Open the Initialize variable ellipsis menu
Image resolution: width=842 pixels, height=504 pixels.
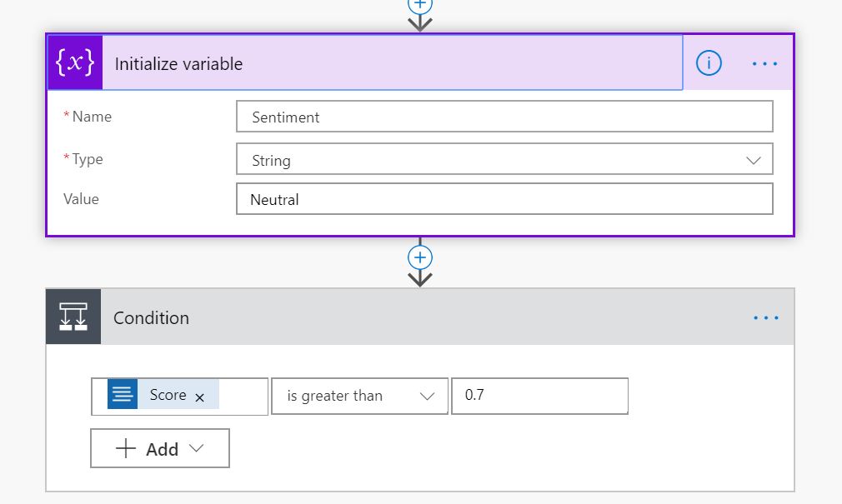(764, 63)
